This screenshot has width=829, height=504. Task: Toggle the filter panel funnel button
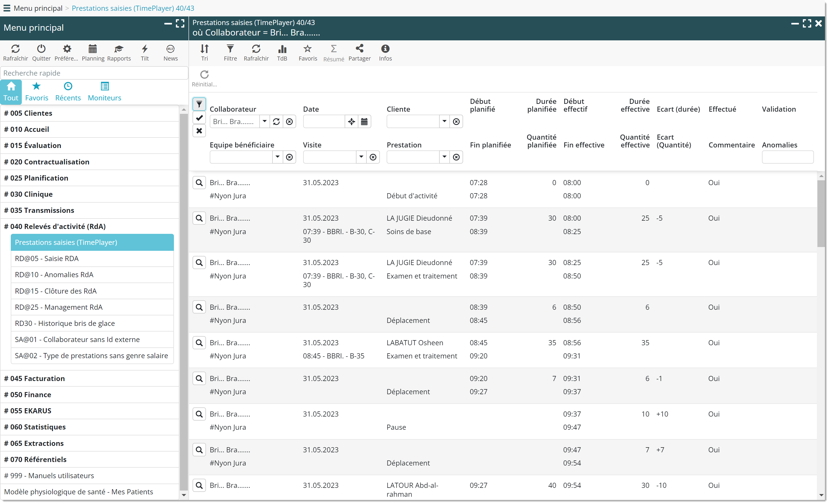point(199,104)
